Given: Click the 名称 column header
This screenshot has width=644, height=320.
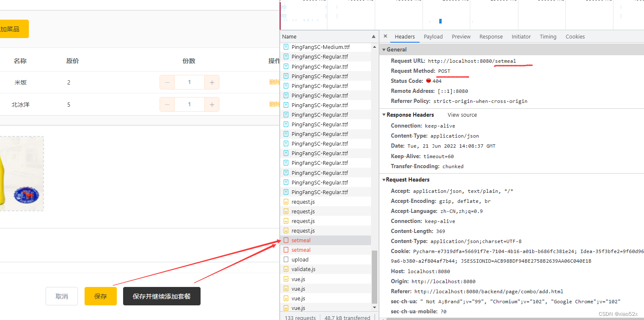Looking at the screenshot, I should coord(20,61).
